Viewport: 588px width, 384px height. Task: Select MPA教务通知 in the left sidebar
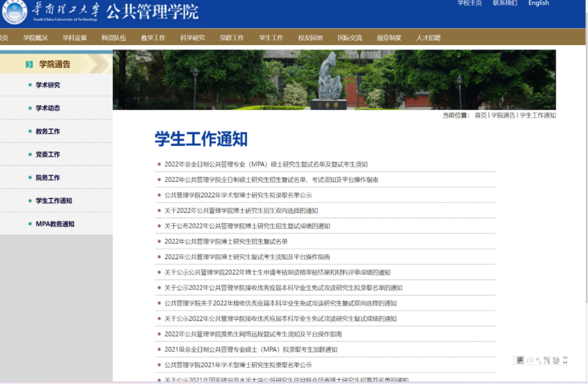click(56, 224)
